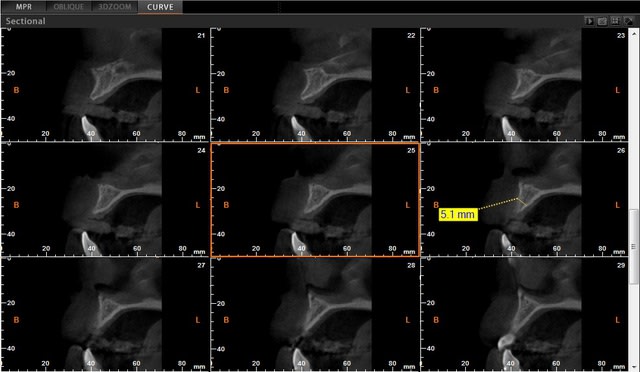Click the play icon in Sectional header
The image size is (640, 372).
pyautogui.click(x=589, y=21)
